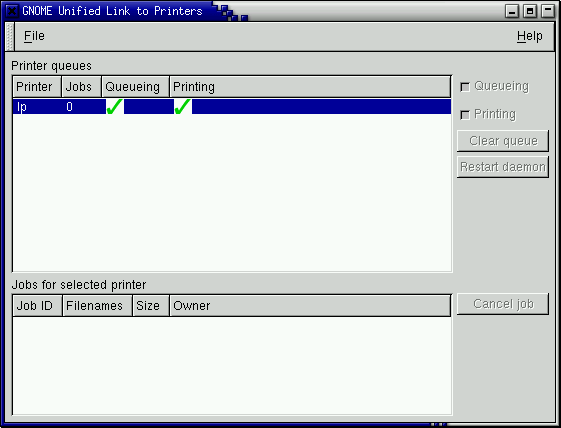Click the Restart daemon button
This screenshot has height=428, width=561.
pos(503,167)
